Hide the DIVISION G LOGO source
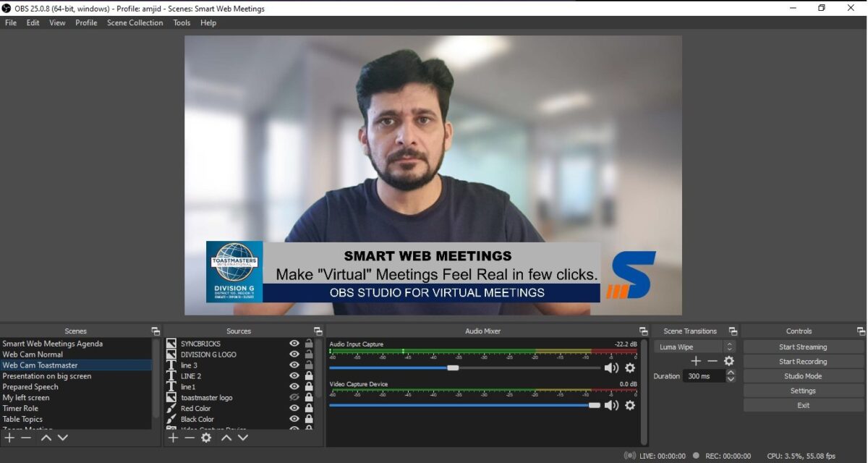The height and width of the screenshot is (463, 868). 294,354
